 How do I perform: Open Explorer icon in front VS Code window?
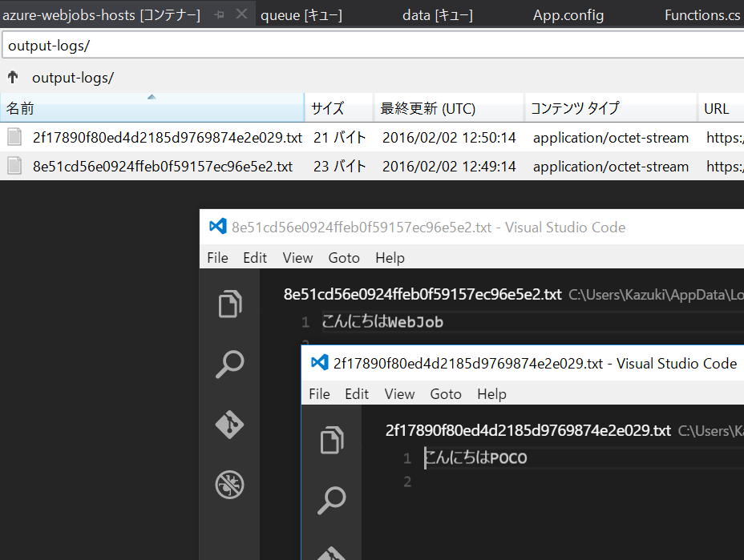(332, 440)
